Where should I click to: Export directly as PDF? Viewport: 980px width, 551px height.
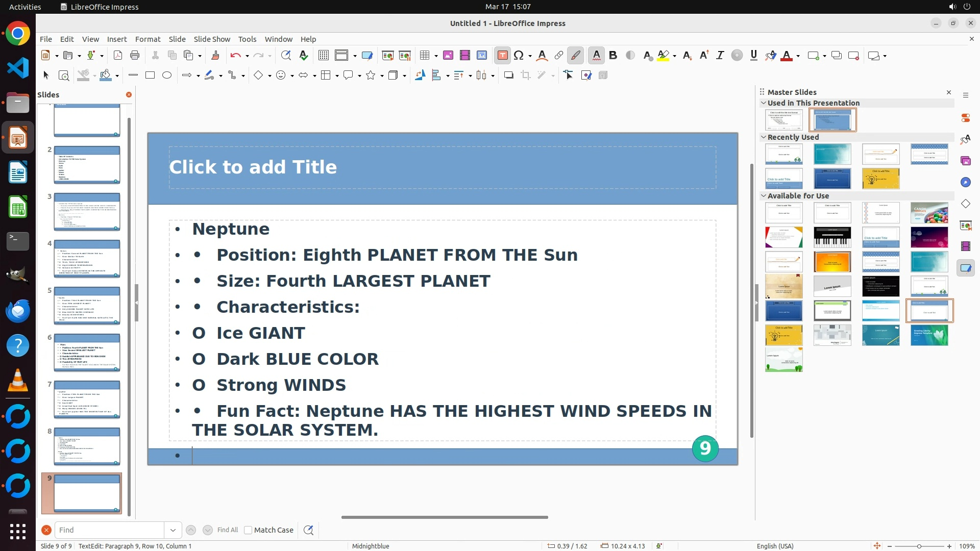[x=118, y=56]
